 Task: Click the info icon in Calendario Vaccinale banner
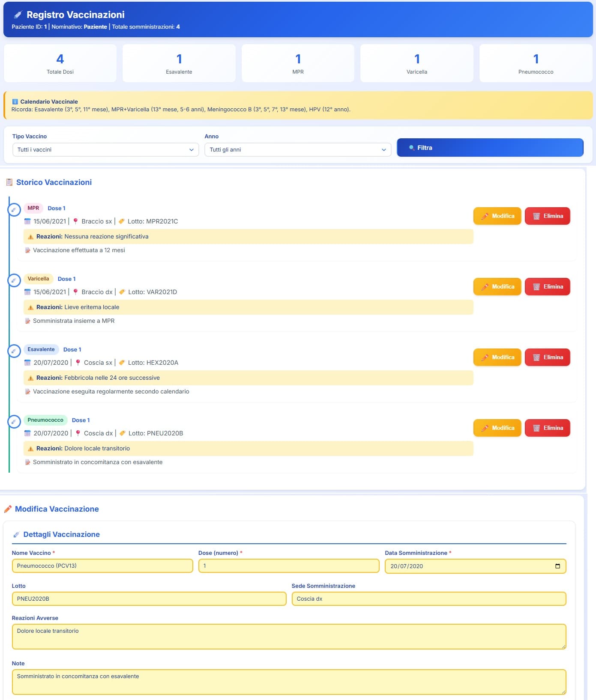click(15, 101)
